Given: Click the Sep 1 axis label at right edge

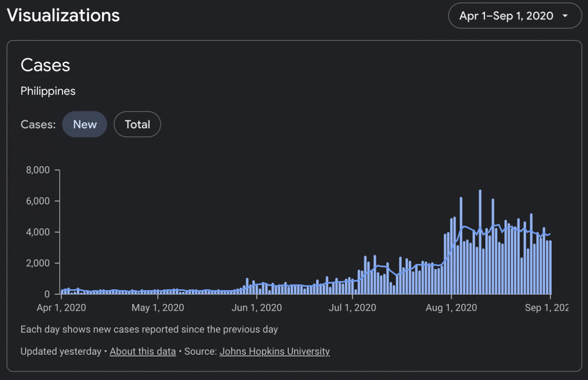Looking at the screenshot, I should click(x=546, y=308).
